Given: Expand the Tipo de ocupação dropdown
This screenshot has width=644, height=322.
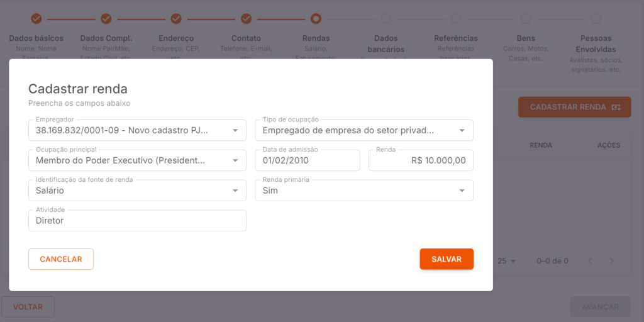Looking at the screenshot, I should coord(364,130).
